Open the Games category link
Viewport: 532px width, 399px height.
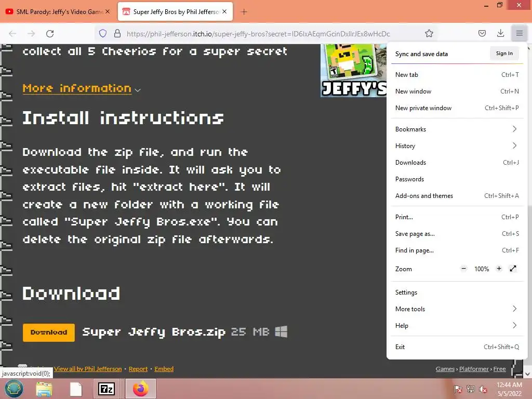445,369
